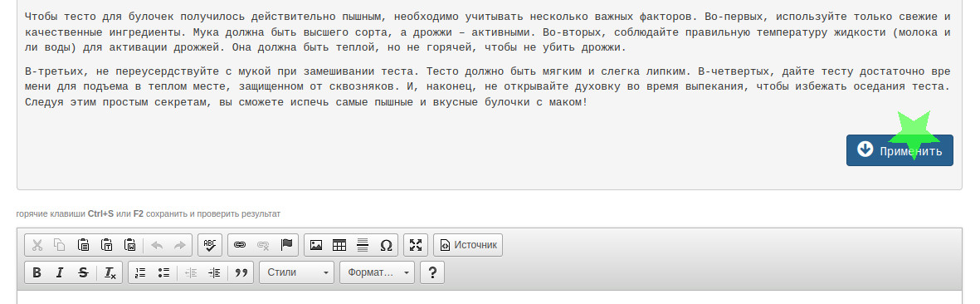Open the Формат dropdown
This screenshot has width=980, height=304.
(x=377, y=272)
